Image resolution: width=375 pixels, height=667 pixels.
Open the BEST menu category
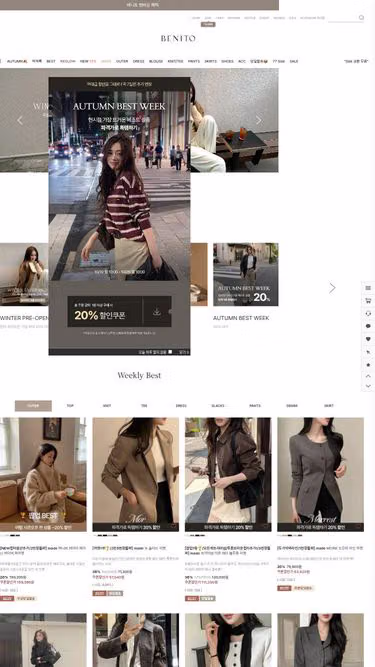[x=51, y=61]
